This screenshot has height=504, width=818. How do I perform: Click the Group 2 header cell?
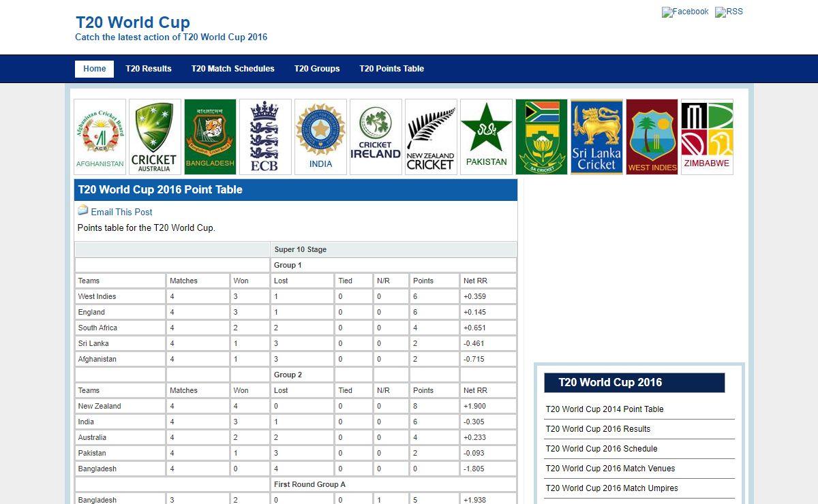302,375
